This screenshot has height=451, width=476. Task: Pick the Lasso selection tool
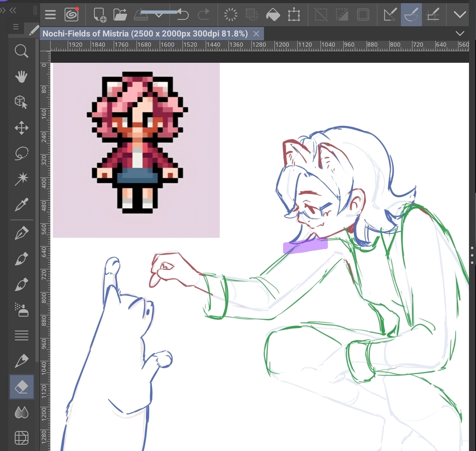21,154
